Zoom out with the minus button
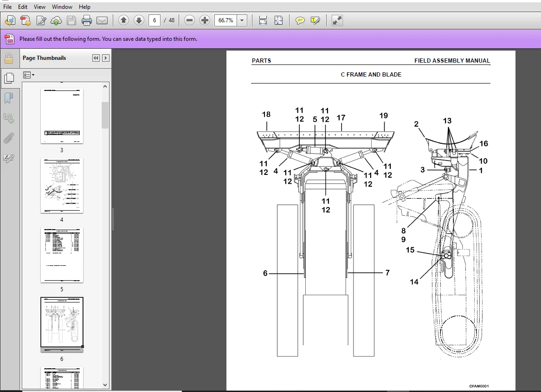This screenshot has height=392, width=541. point(189,20)
